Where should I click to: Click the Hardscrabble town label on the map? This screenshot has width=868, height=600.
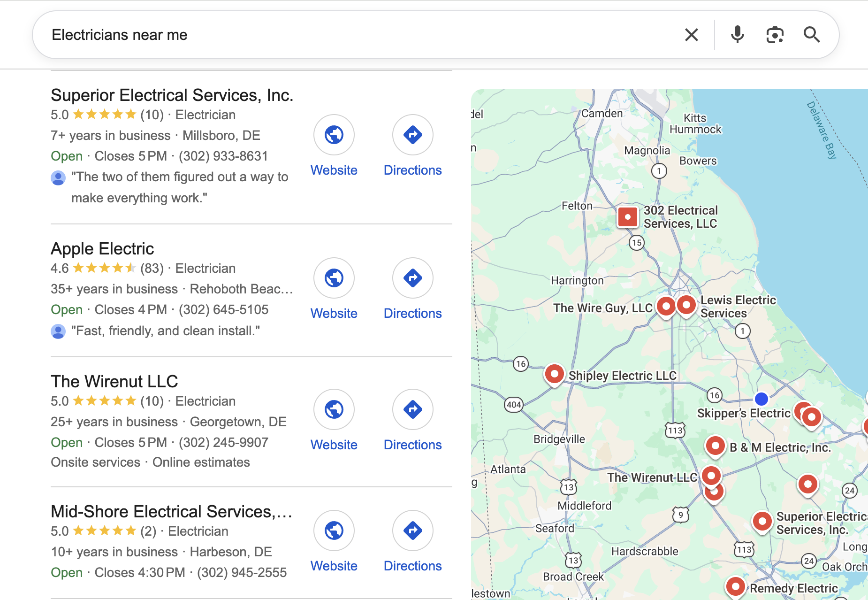(645, 551)
